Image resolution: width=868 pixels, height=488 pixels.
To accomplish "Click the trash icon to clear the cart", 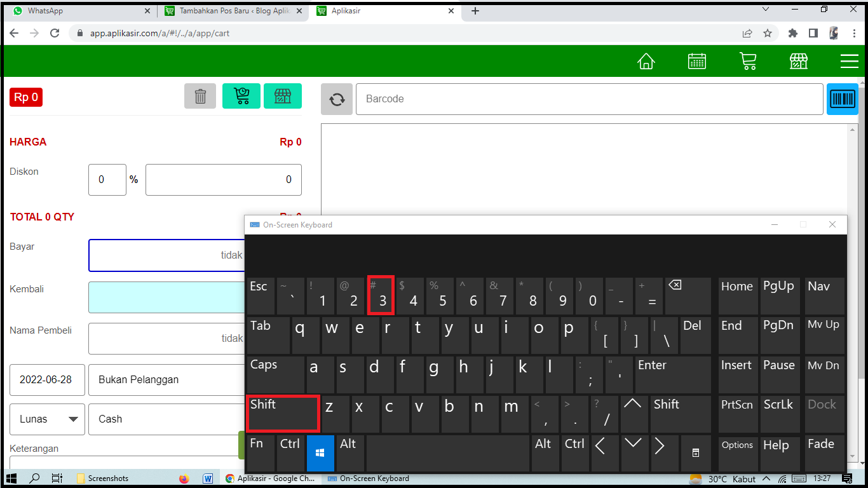I will [x=200, y=96].
